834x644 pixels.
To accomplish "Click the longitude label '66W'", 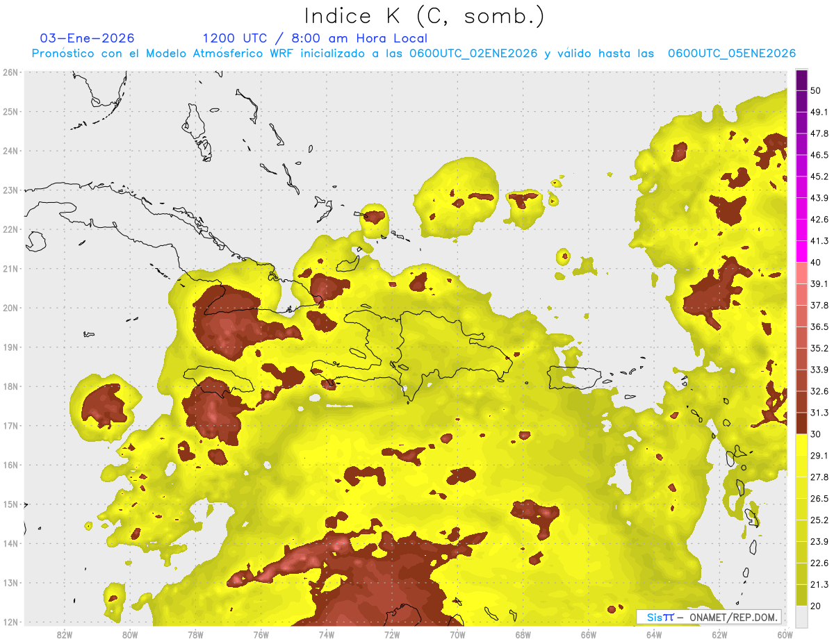I will tap(589, 636).
